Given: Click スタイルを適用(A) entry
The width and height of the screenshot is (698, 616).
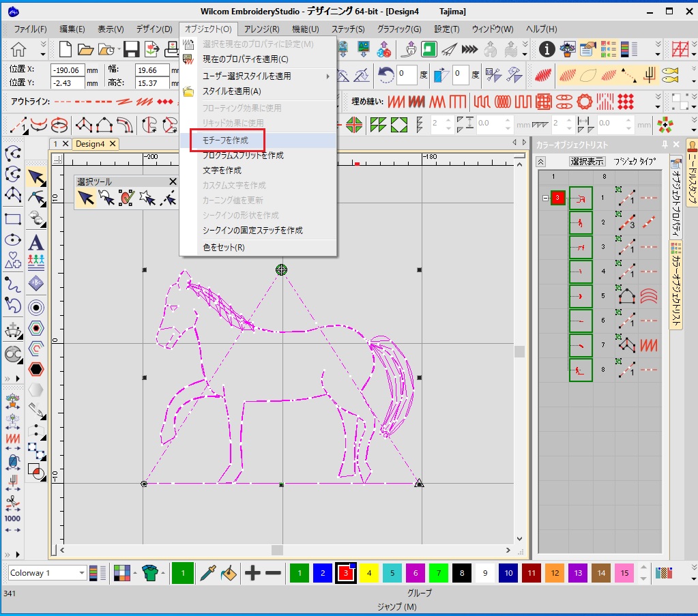Looking at the screenshot, I should click(x=258, y=91).
